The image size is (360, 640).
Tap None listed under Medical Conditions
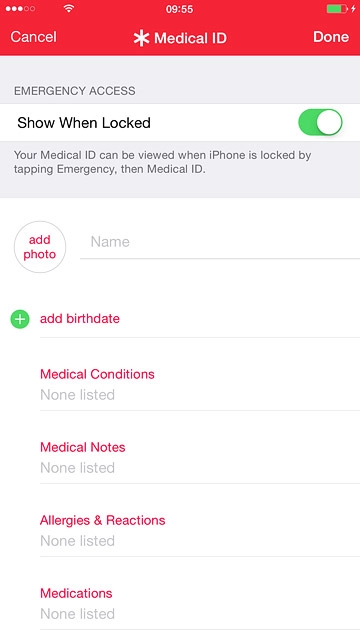point(78,395)
